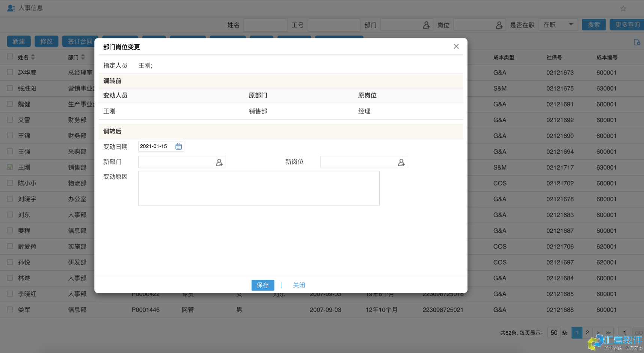This screenshot has height=353, width=644.
Task: Click the 人事信息 people icon in top-left
Action: [x=11, y=8]
